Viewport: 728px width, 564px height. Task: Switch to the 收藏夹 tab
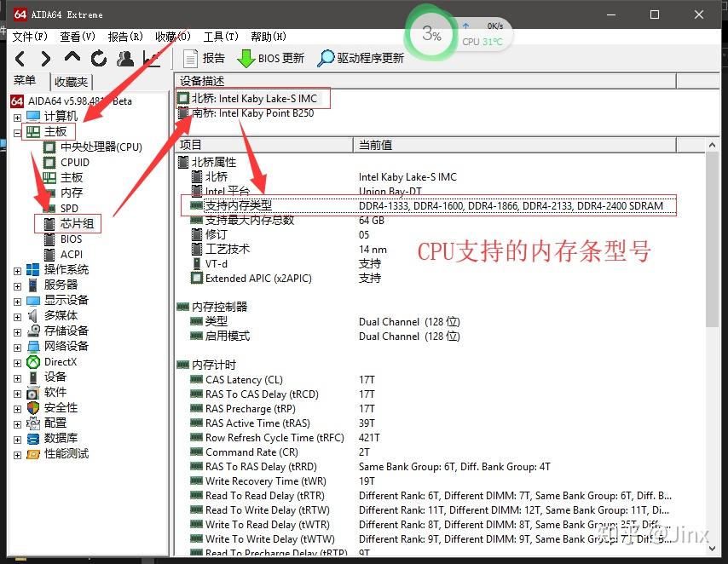(x=72, y=82)
